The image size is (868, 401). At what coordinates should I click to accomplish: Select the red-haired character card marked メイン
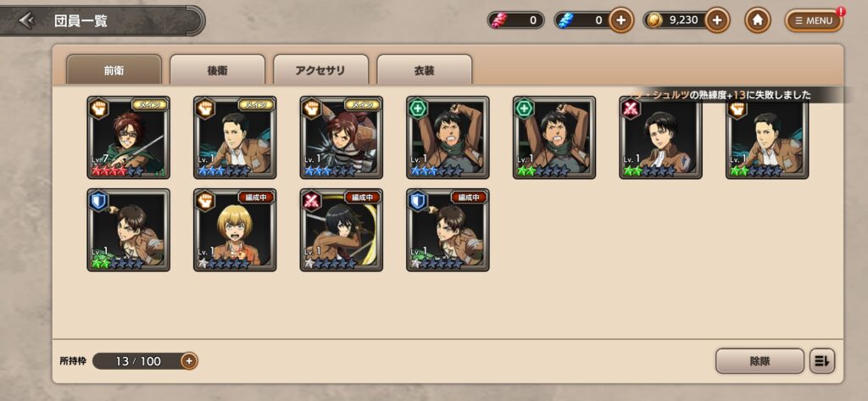pyautogui.click(x=341, y=137)
